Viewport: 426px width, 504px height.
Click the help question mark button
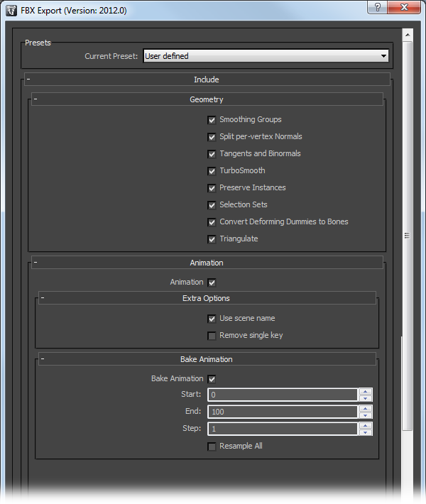[378, 7]
